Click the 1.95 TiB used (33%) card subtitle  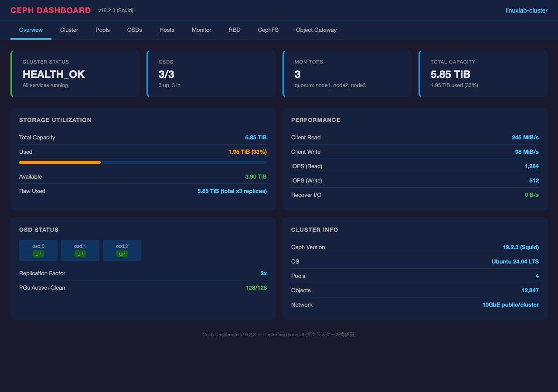454,85
